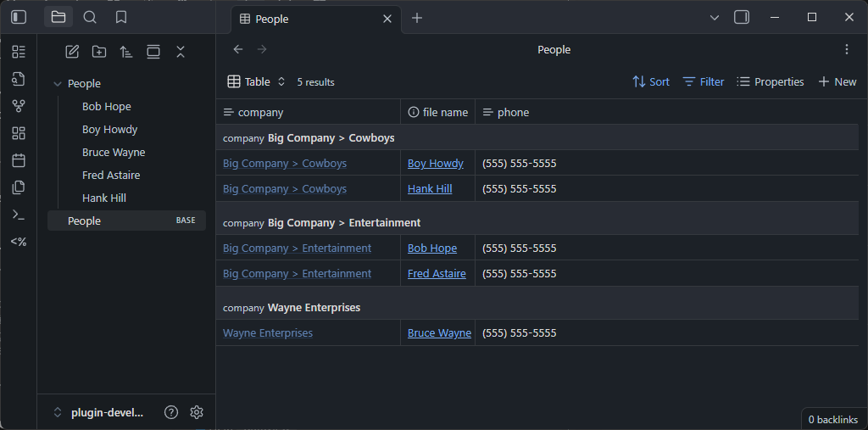
Task: Open the daily note calendar icon
Action: pyautogui.click(x=19, y=160)
